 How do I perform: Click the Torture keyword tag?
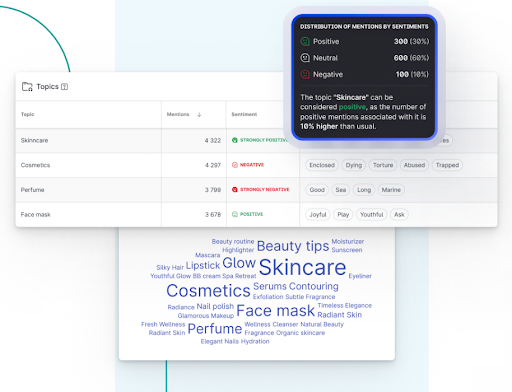tap(383, 165)
